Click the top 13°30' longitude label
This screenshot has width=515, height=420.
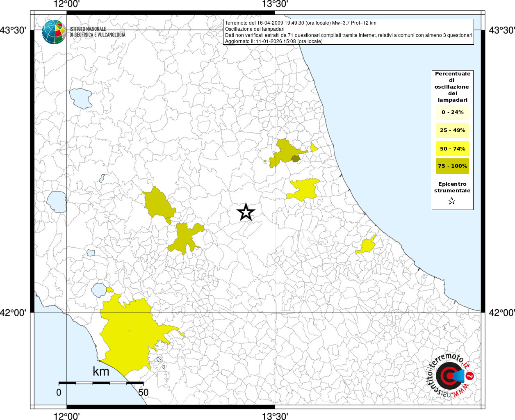275,5
